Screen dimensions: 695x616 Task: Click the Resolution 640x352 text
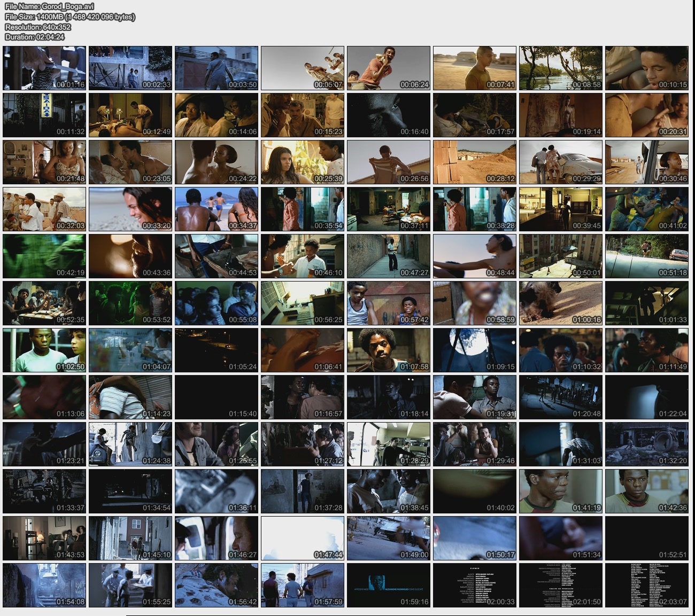tap(38, 27)
